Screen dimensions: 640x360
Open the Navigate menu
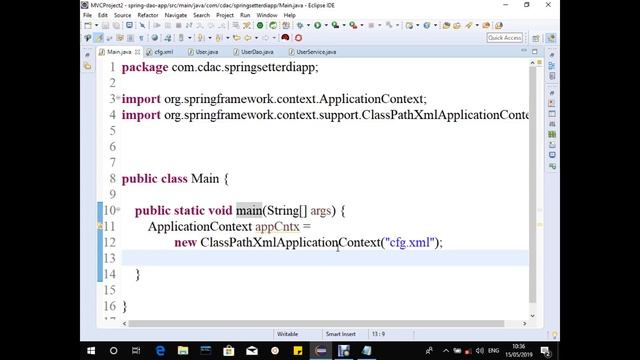point(176,15)
